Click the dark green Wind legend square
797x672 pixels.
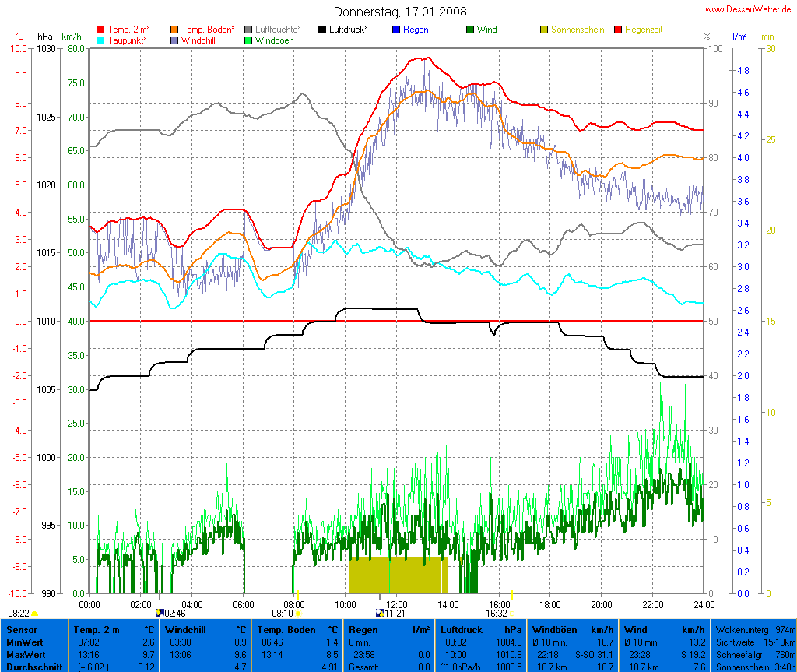(470, 30)
